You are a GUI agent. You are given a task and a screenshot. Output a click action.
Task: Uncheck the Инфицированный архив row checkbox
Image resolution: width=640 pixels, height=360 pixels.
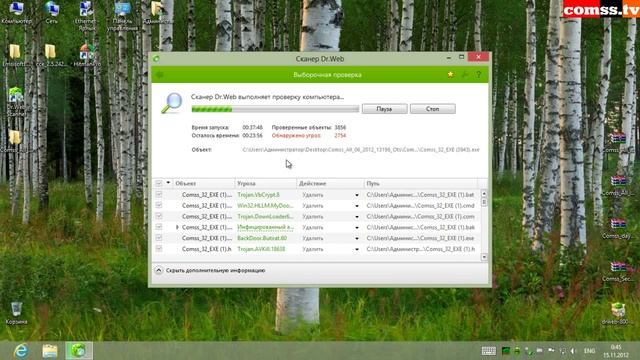[159, 227]
